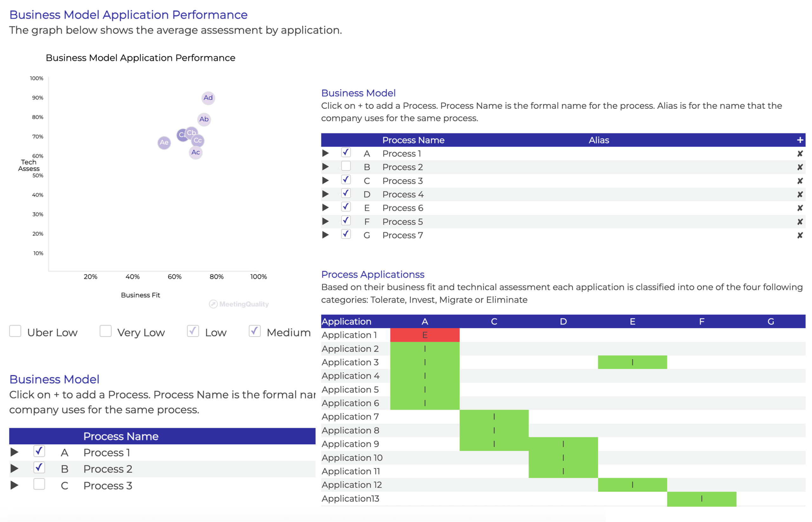Viewport: 812px width, 522px height.
Task: Expand Process 2 in the lower-left table
Action: pyautogui.click(x=14, y=468)
